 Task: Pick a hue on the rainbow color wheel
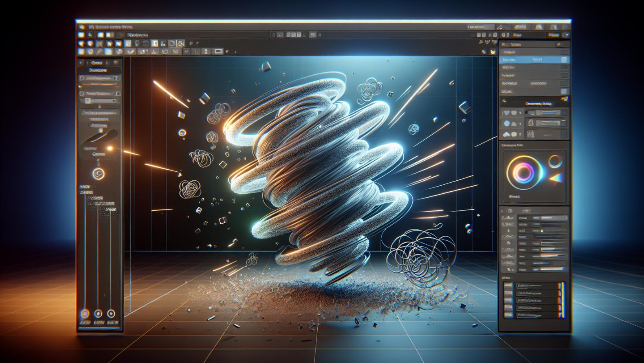point(523,172)
